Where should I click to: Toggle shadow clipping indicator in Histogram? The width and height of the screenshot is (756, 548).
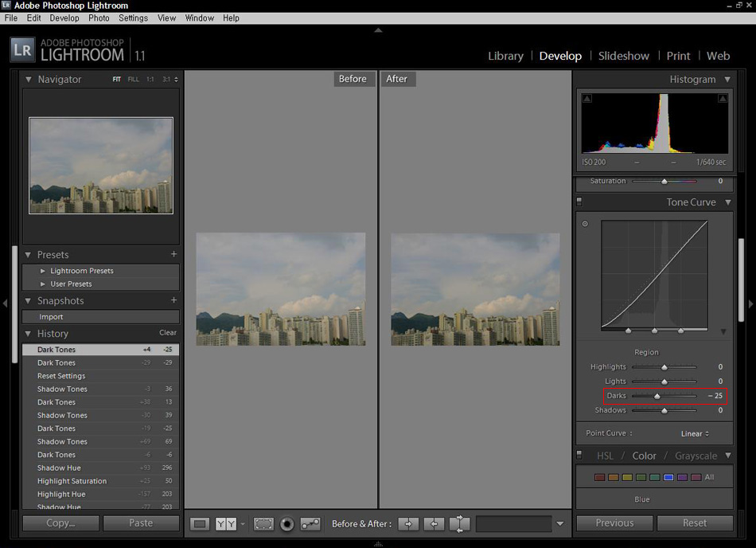click(x=586, y=99)
